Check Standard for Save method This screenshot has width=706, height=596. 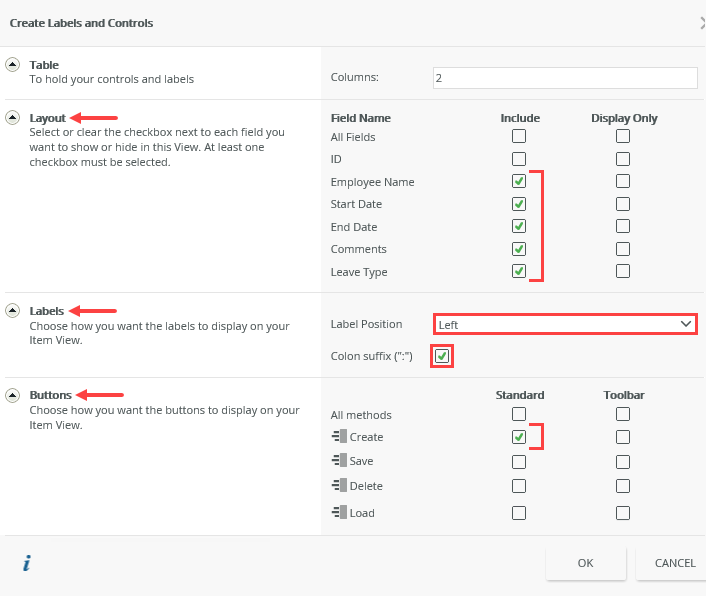click(519, 462)
